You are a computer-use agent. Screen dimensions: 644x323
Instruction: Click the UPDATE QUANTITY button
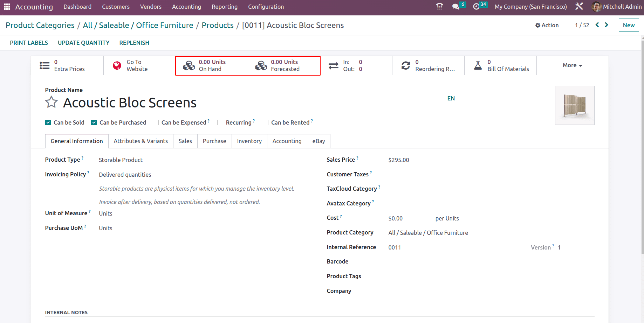click(83, 43)
